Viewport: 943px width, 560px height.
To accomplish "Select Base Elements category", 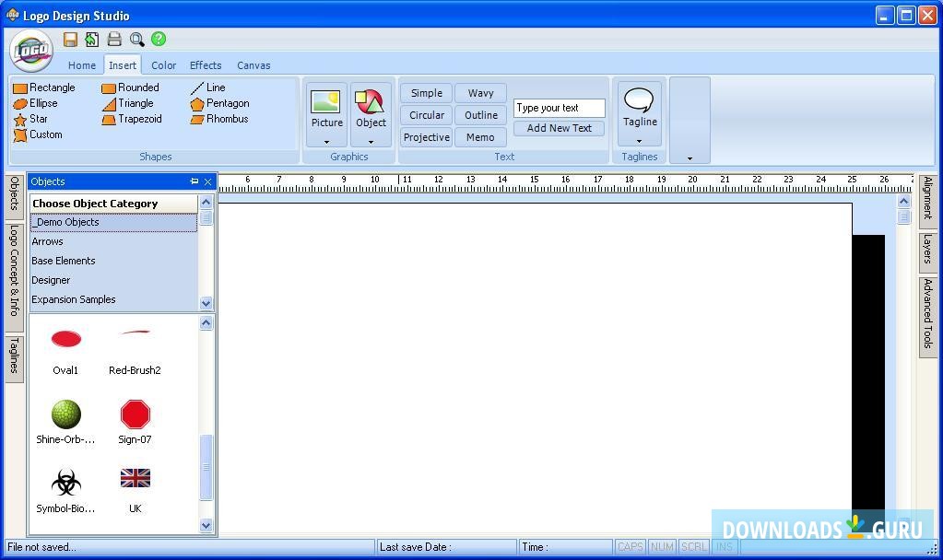I will [113, 261].
